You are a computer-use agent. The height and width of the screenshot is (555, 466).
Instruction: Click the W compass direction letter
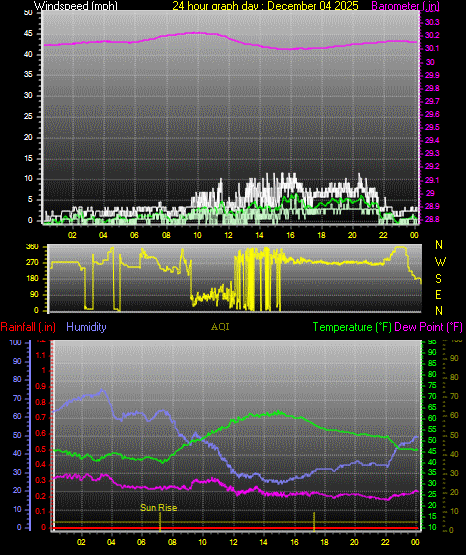[x=440, y=262]
